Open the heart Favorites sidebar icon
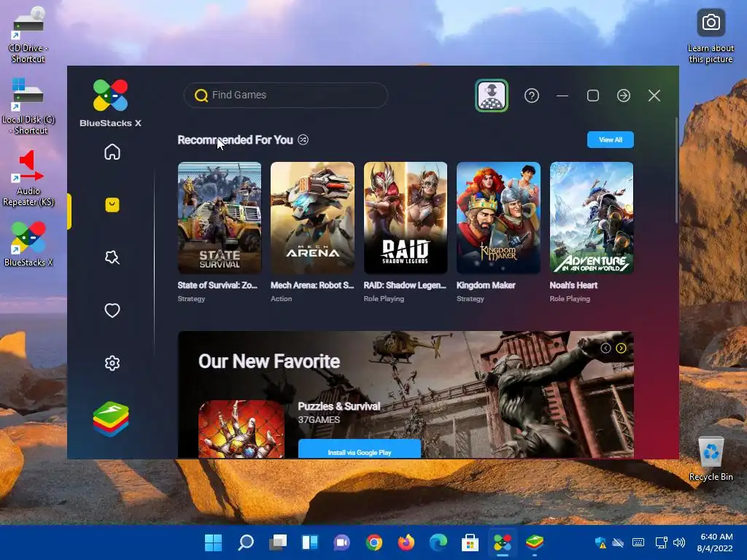 point(112,311)
